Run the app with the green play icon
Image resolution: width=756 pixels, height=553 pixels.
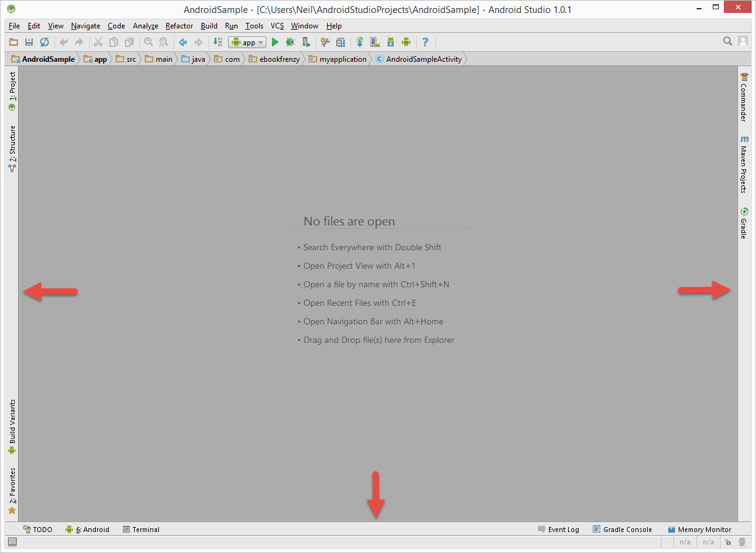275,42
